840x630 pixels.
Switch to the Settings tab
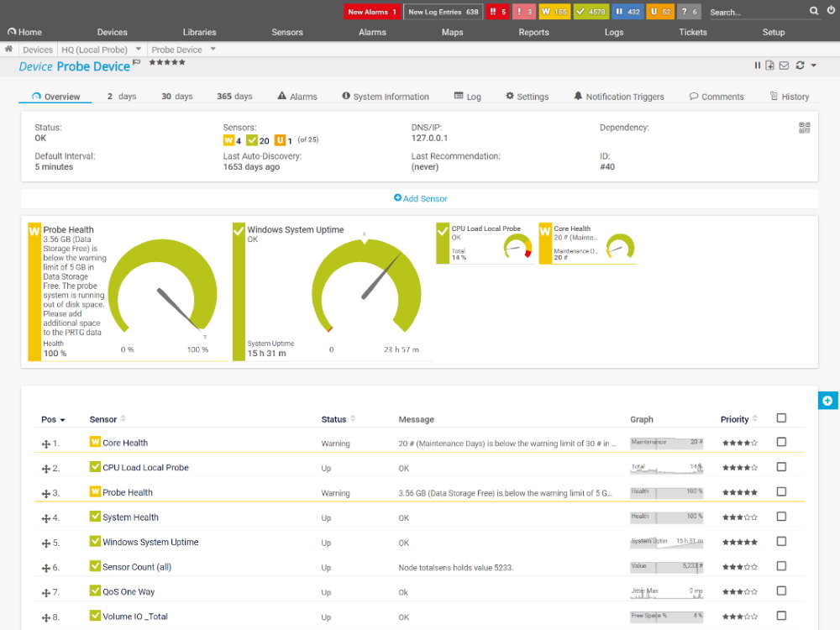point(527,97)
